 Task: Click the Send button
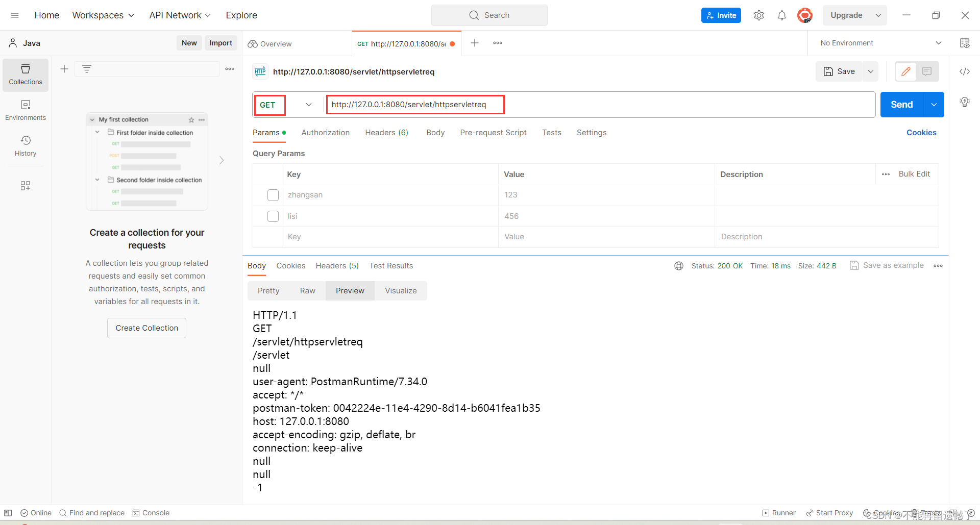click(901, 105)
